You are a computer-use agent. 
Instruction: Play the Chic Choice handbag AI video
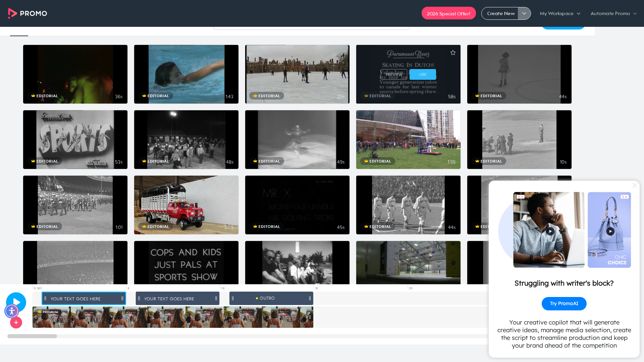[610, 231]
